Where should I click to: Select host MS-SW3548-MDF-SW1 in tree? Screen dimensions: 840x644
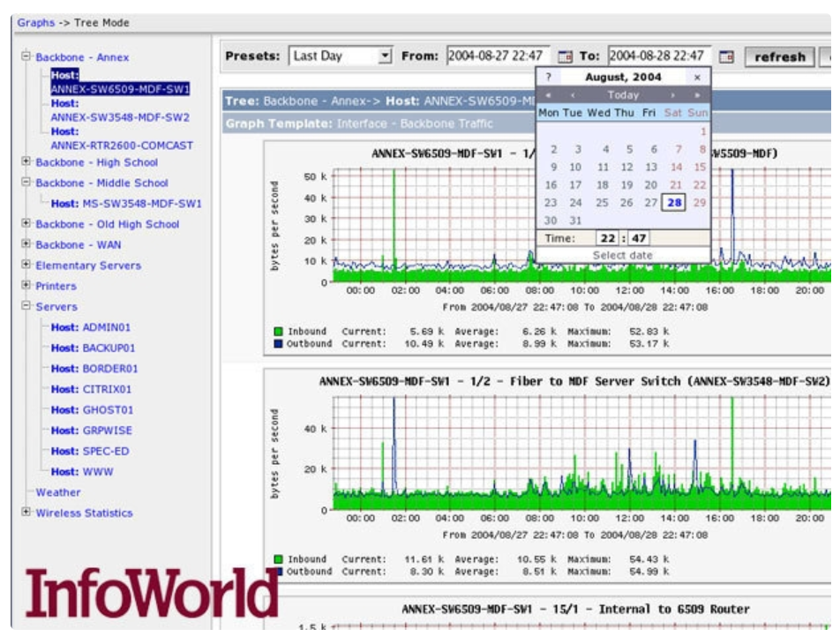point(126,204)
